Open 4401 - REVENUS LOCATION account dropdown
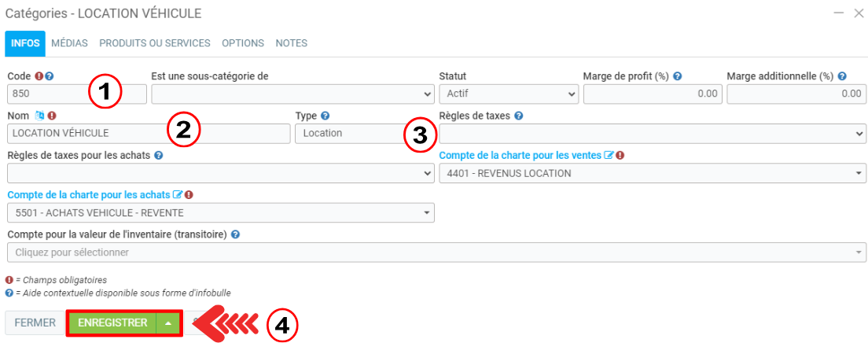The image size is (868, 343). point(652,173)
